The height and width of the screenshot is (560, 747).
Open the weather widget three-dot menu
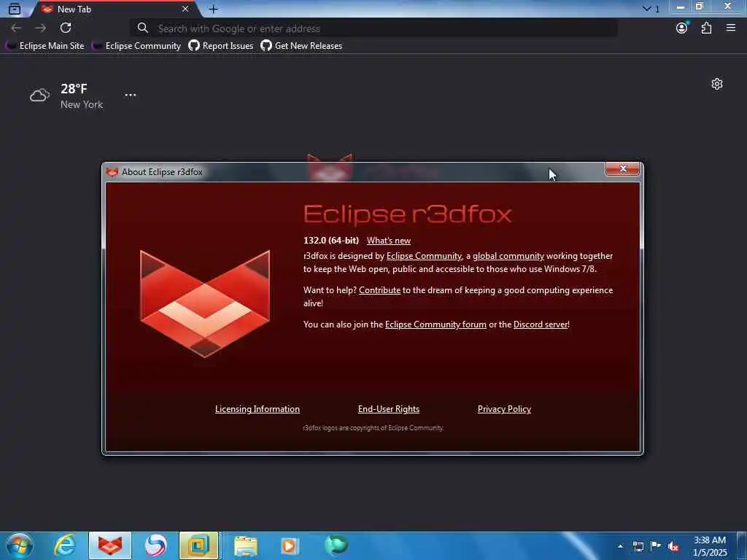click(x=131, y=95)
